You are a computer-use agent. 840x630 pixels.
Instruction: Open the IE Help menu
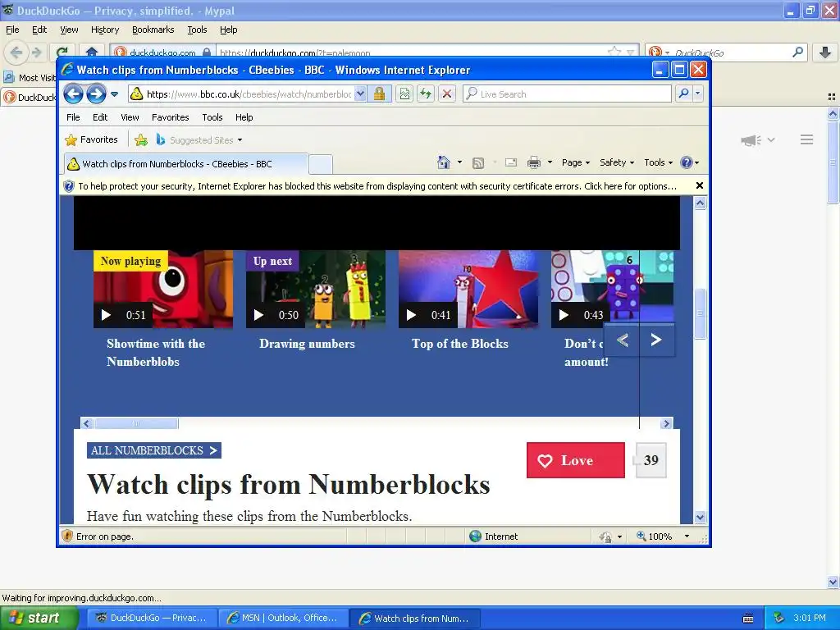244,117
